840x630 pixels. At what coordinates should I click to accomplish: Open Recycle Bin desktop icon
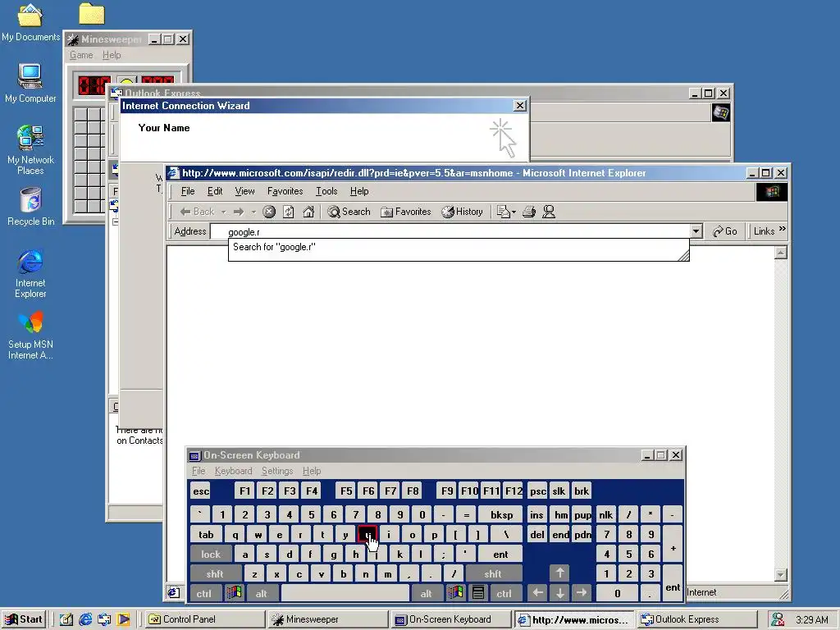tap(30, 206)
